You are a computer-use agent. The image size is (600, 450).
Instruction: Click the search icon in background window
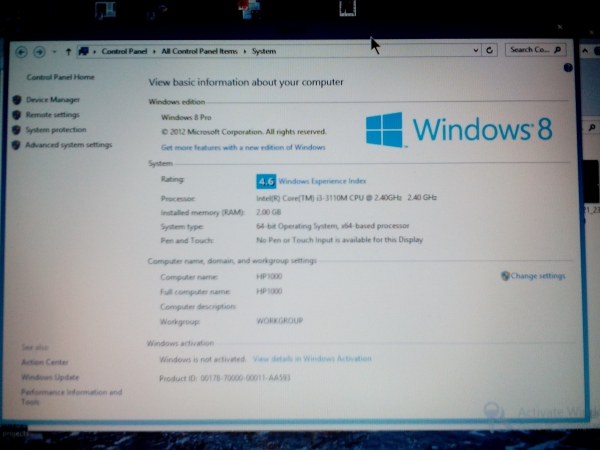[592, 127]
